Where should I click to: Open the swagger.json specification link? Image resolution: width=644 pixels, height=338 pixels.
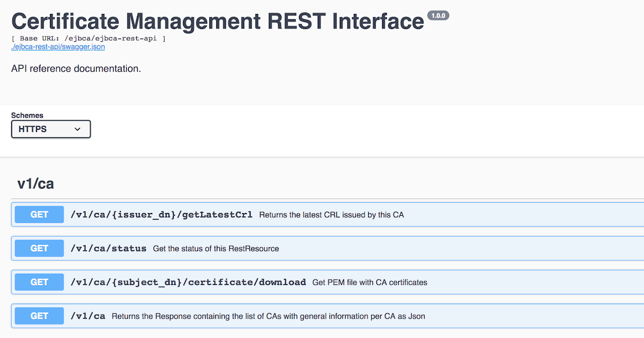(x=57, y=47)
